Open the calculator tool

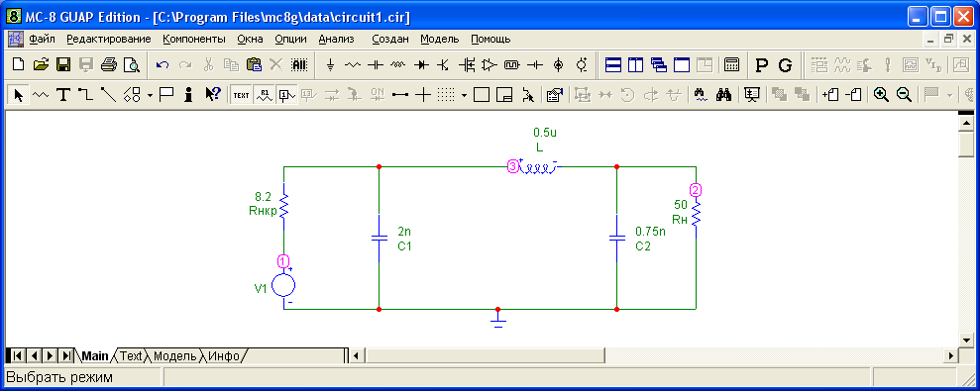tap(730, 64)
